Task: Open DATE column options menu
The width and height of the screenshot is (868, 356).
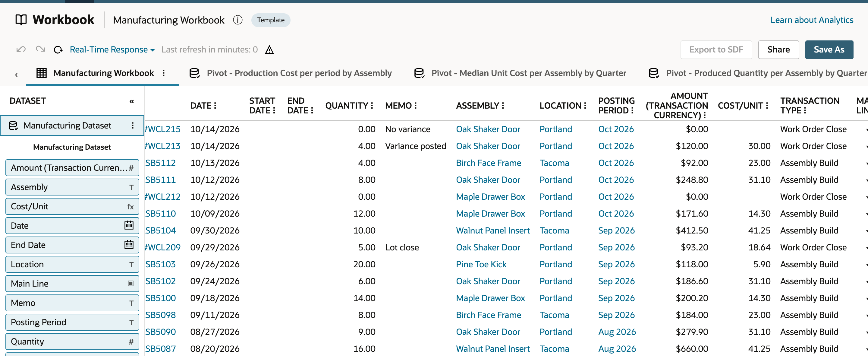Action: coord(215,106)
